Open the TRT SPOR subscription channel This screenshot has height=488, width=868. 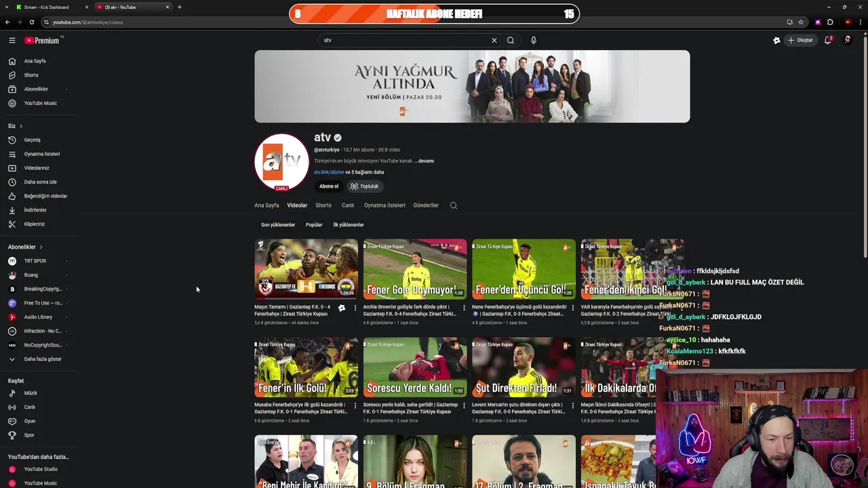click(x=35, y=261)
